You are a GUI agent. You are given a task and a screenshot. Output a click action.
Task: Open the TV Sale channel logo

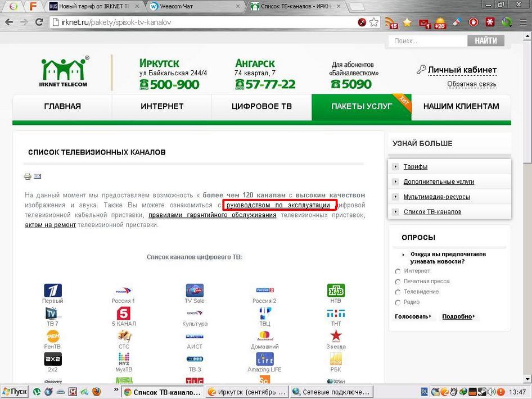195,291
